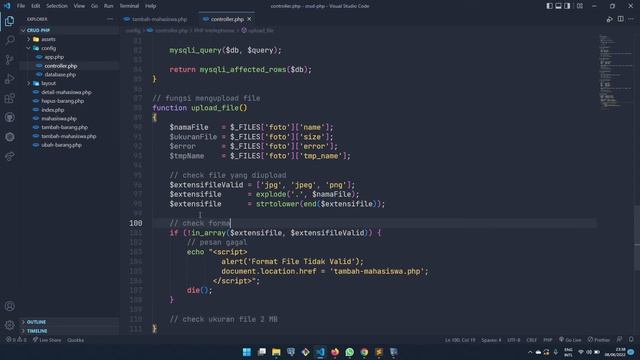Click the CRLF end-of-line indicator

click(531, 340)
